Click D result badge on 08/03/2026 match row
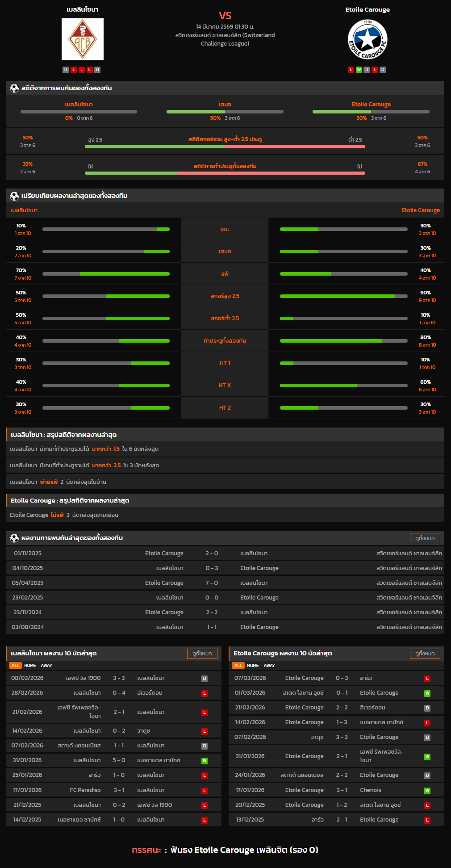This screenshot has height=868, width=451. pos(205,679)
